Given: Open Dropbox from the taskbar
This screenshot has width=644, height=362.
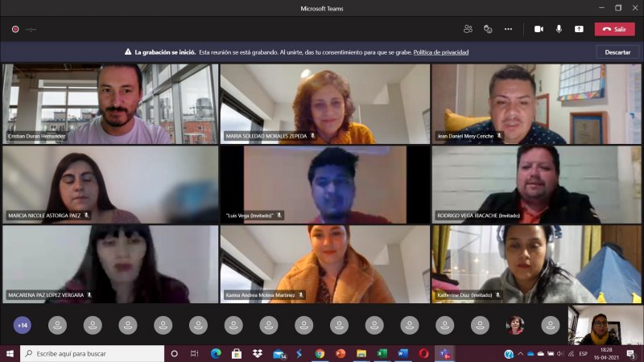Looking at the screenshot, I should [258, 354].
